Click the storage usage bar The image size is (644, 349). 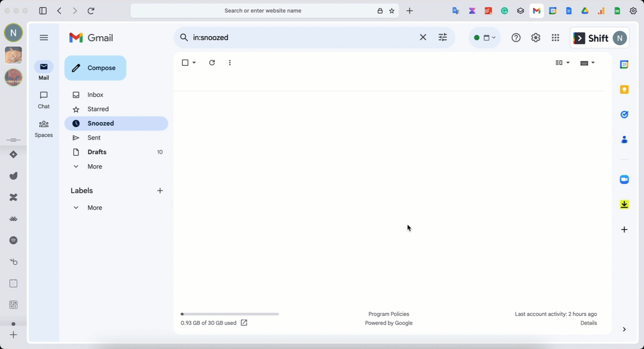(230, 314)
